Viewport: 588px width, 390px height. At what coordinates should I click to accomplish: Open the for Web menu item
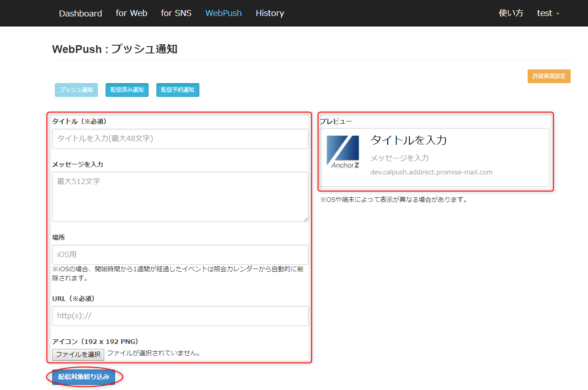click(x=132, y=13)
